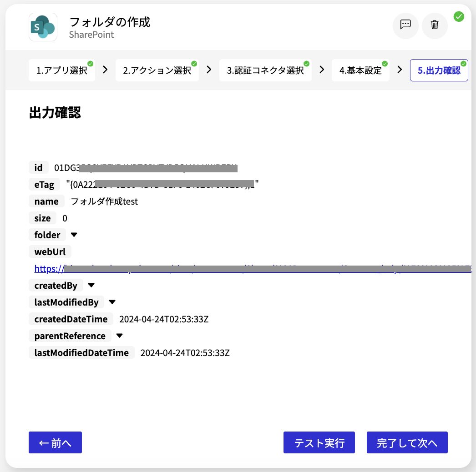Expand the lastModifiedBy field arrow
Viewport: 476px width, 472px height.
pos(112,302)
